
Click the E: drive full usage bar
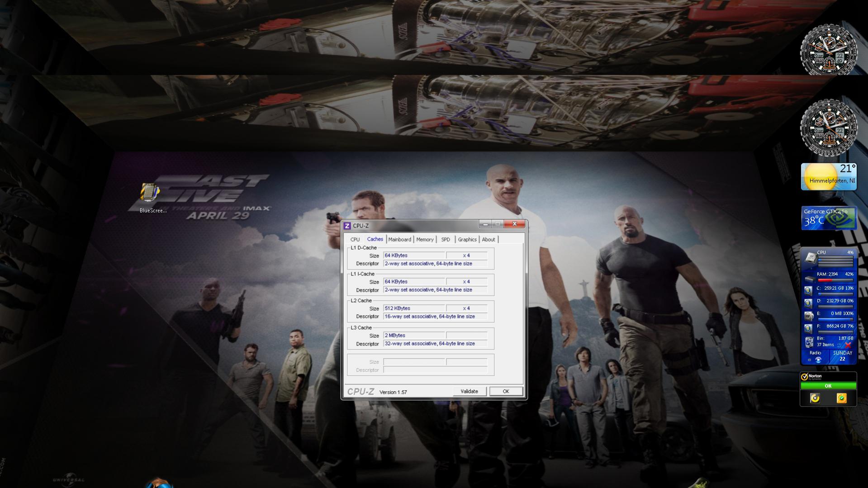coord(835,319)
